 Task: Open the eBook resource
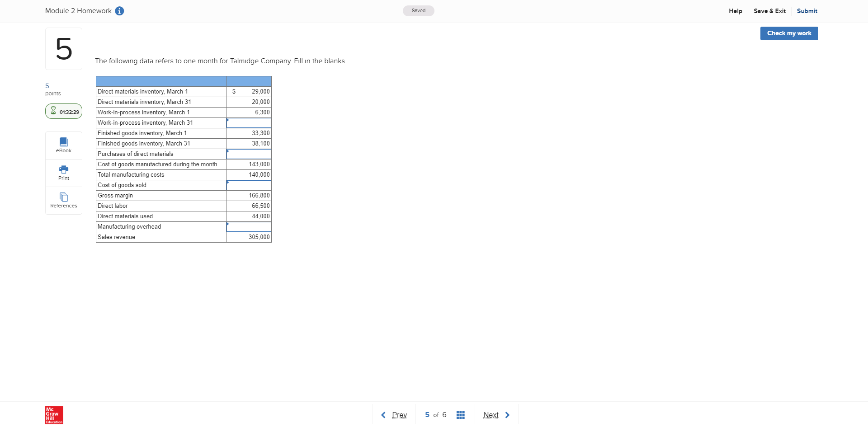63,145
